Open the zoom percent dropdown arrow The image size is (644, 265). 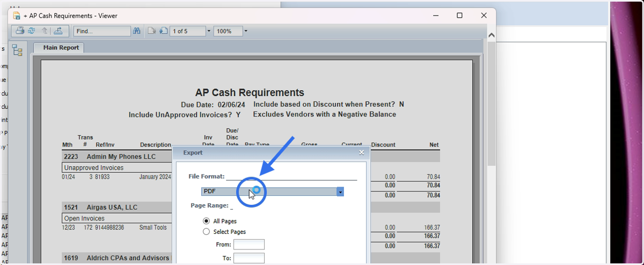[246, 31]
